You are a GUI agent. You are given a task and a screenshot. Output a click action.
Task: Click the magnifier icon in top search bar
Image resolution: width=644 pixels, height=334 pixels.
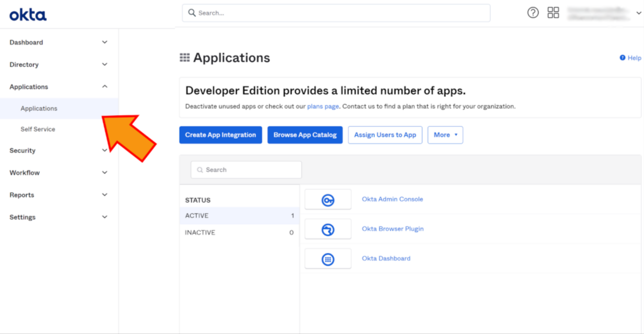tap(192, 13)
